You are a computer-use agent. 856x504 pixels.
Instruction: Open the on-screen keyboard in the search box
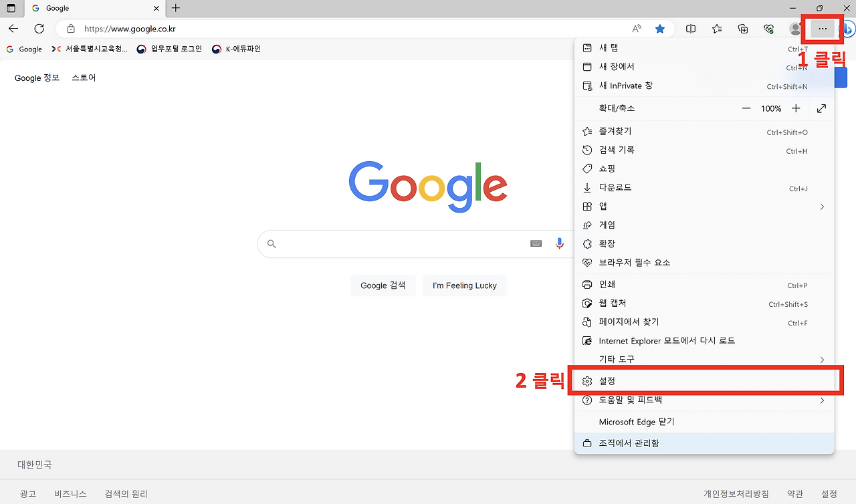coord(536,244)
